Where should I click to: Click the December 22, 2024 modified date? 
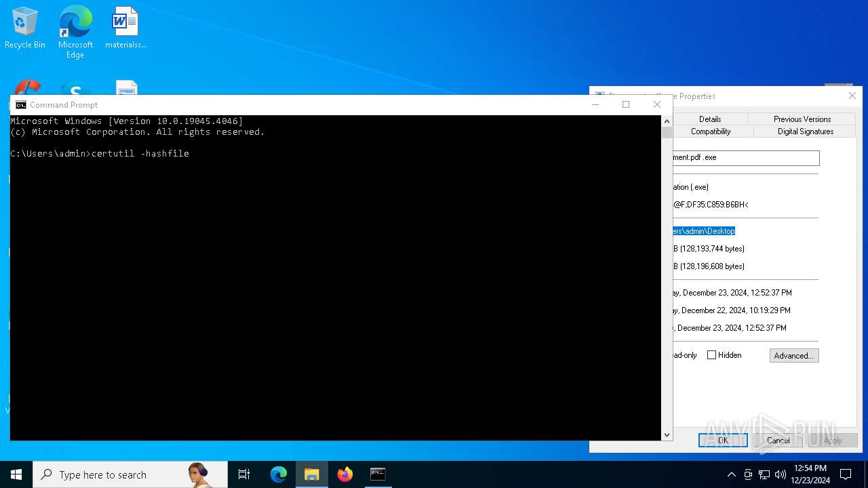732,310
